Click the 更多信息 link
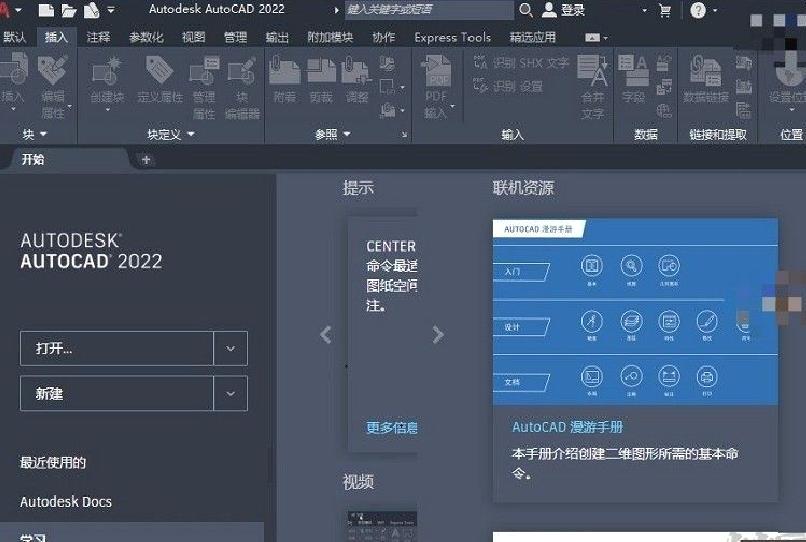 (392, 427)
